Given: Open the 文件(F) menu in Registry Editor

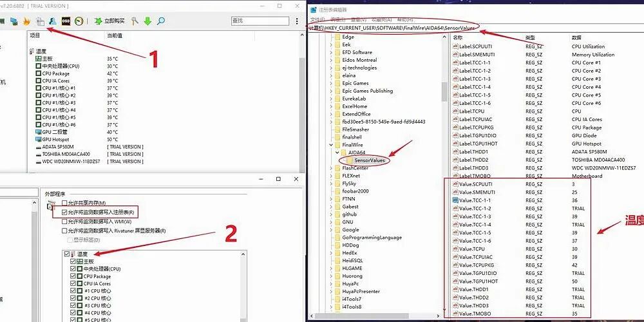Looking at the screenshot, I should point(318,20).
